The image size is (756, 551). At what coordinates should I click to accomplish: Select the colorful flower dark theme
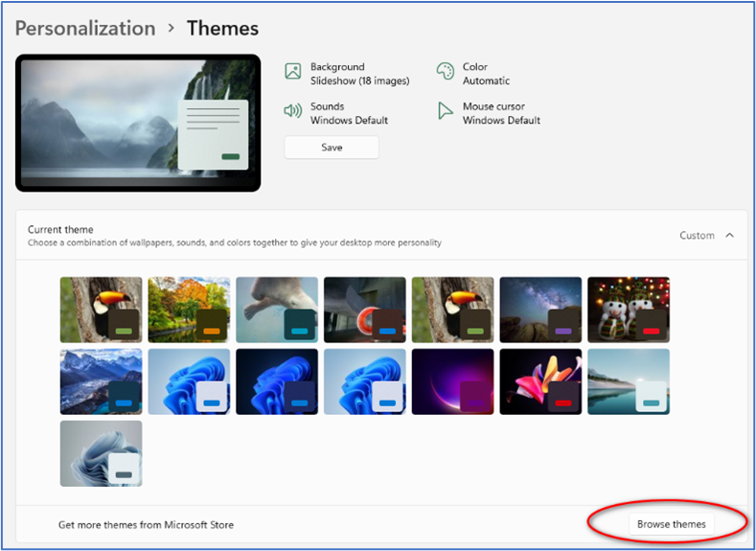point(540,381)
